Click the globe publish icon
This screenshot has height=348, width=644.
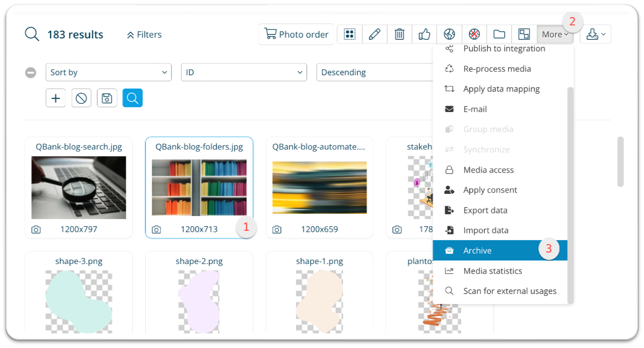[449, 34]
